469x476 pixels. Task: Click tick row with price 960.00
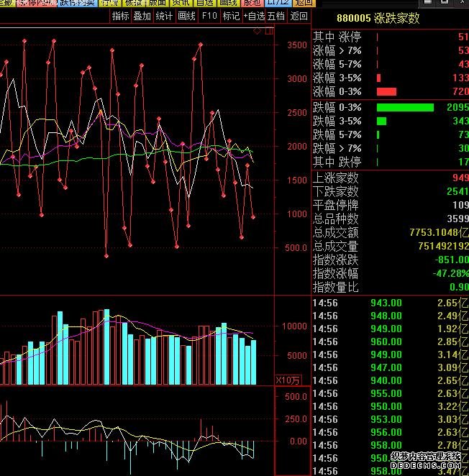pyautogui.click(x=391, y=342)
